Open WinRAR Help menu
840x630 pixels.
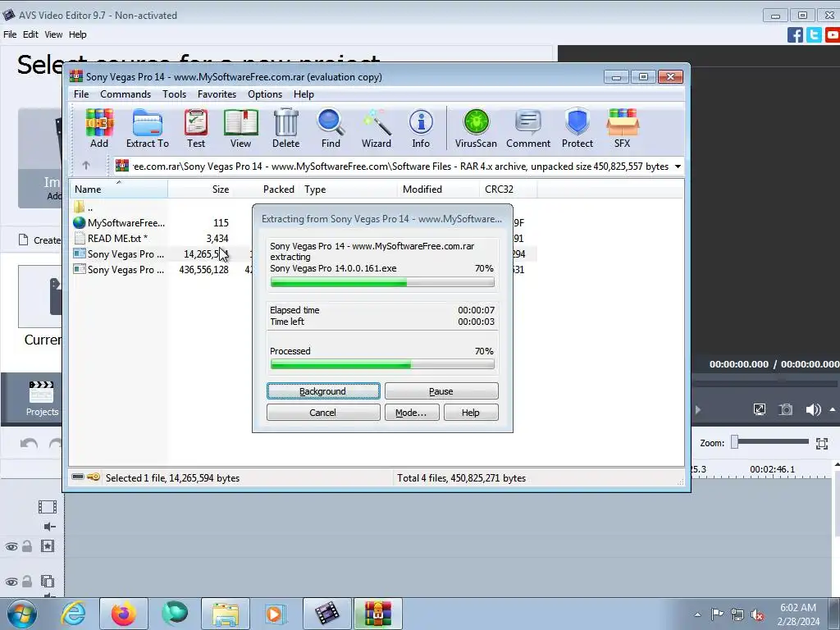click(x=304, y=94)
